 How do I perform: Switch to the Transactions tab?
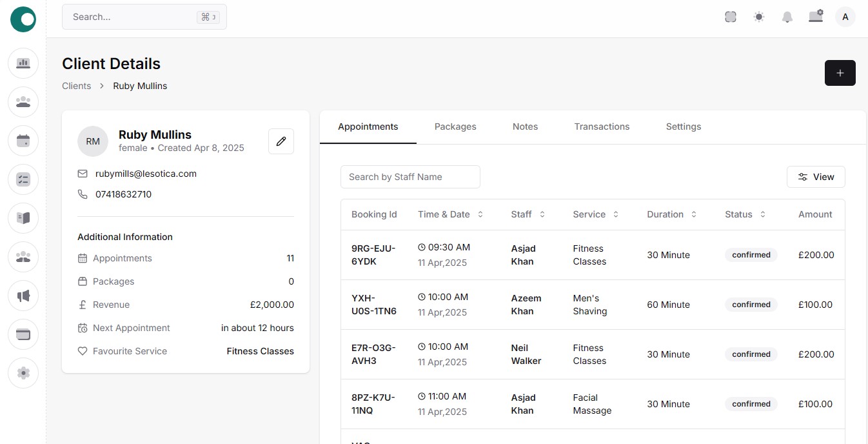[602, 126]
